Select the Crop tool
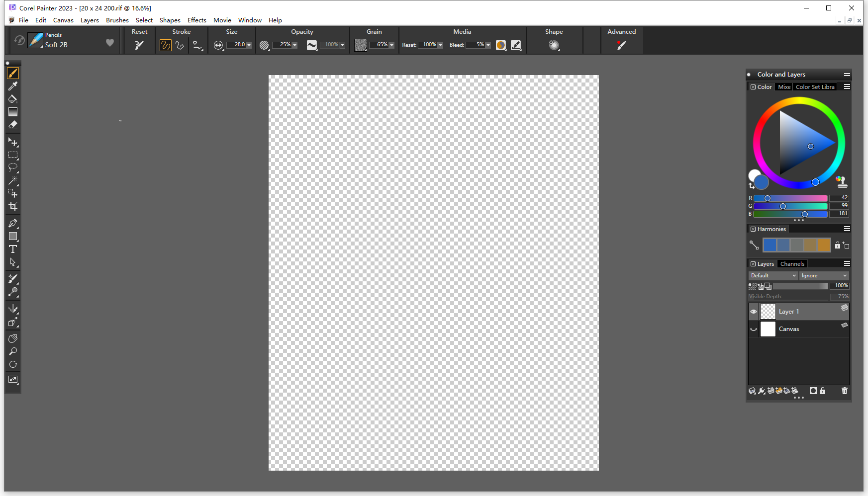The width and height of the screenshot is (868, 496). coord(13,206)
